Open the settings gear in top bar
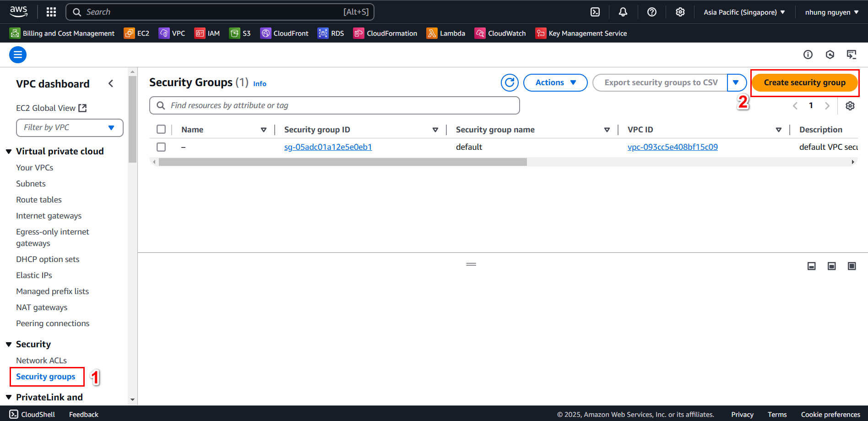This screenshot has width=868, height=421. point(680,12)
